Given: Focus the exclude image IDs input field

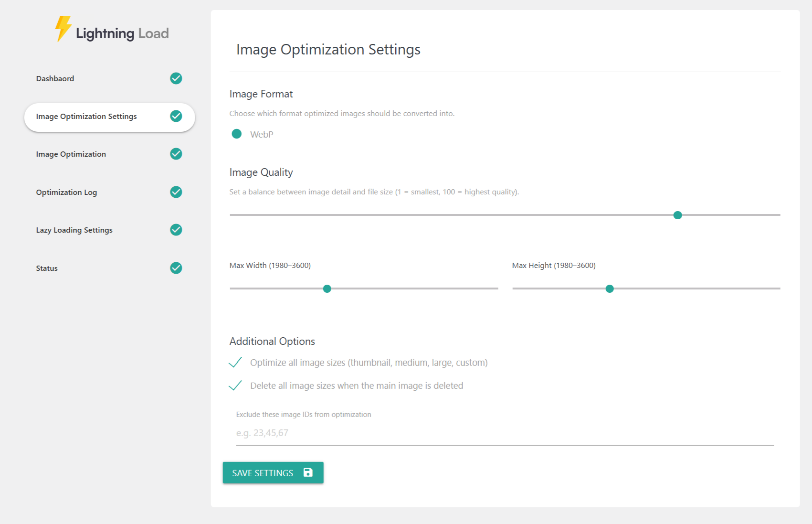Looking at the screenshot, I should (x=504, y=433).
